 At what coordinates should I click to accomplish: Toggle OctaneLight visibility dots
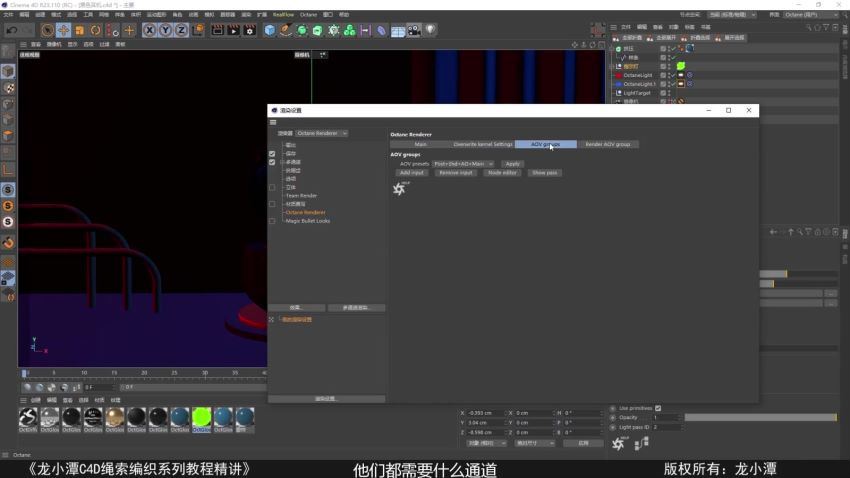(x=668, y=75)
